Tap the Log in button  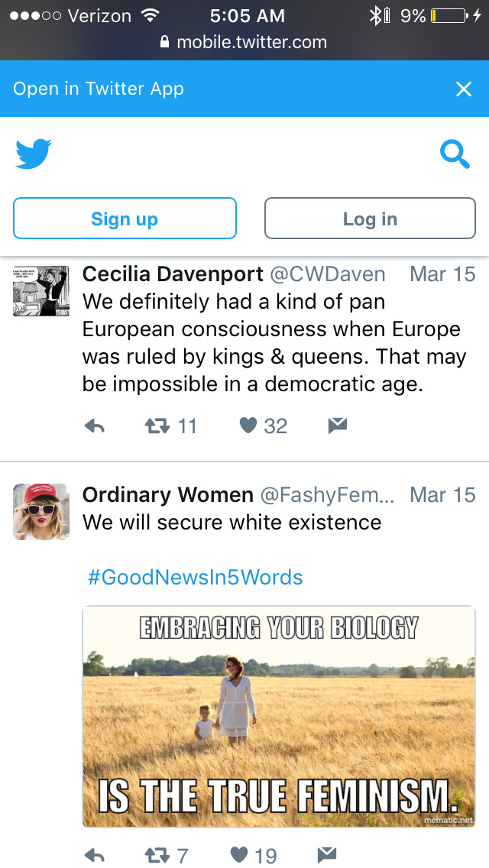tap(370, 219)
